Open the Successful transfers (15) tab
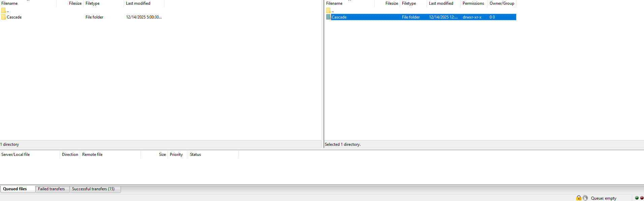The width and height of the screenshot is (644, 201). point(93,189)
